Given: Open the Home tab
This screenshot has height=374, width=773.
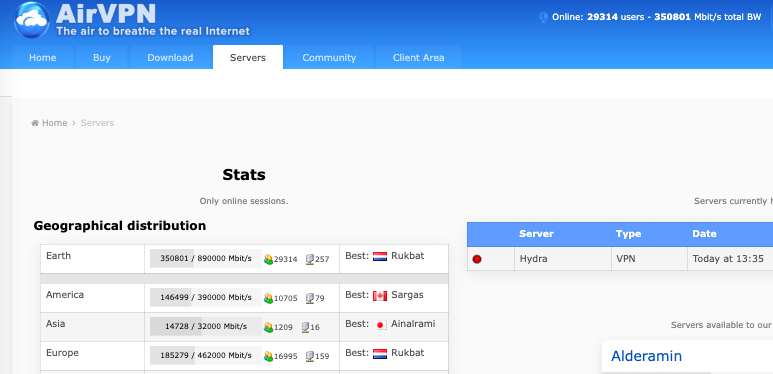Looking at the screenshot, I should [x=42, y=57].
